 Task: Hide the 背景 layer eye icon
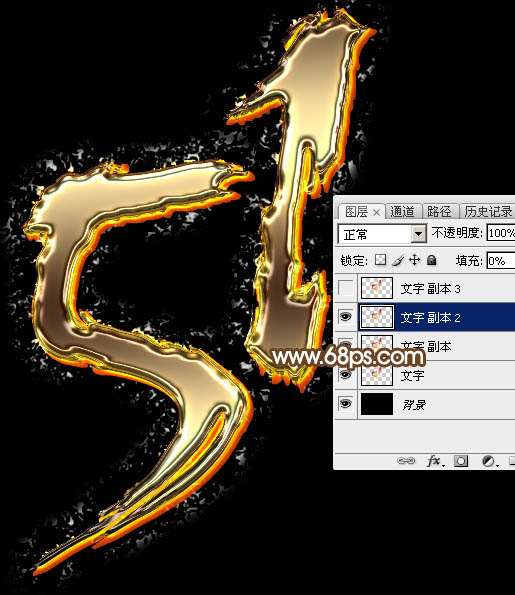pos(345,403)
